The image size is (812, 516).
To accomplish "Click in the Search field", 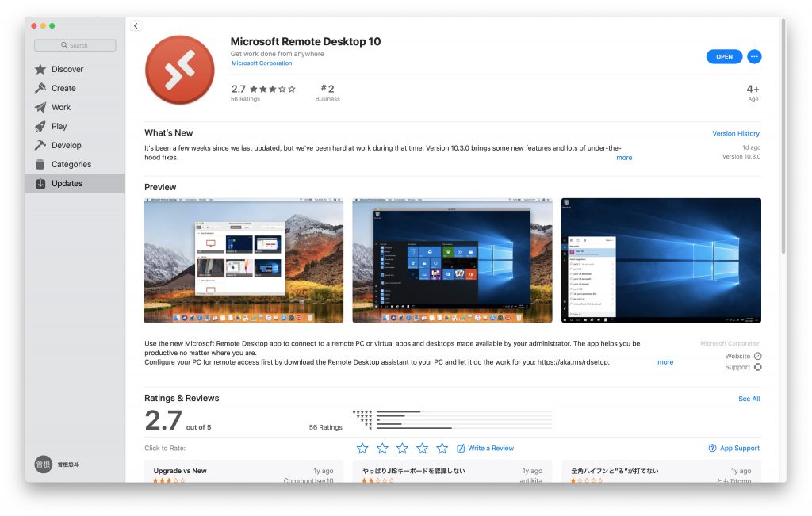I will click(75, 45).
